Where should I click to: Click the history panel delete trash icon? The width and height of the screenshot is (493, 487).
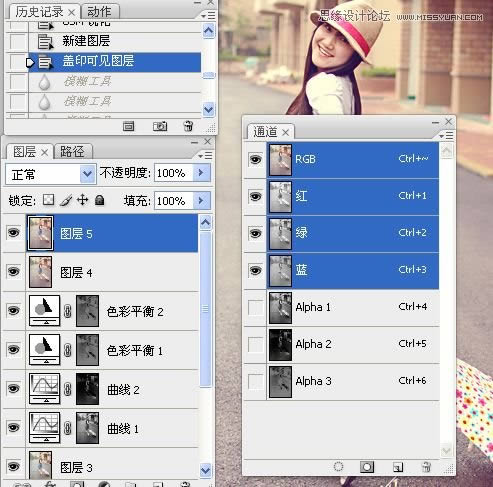tap(188, 126)
